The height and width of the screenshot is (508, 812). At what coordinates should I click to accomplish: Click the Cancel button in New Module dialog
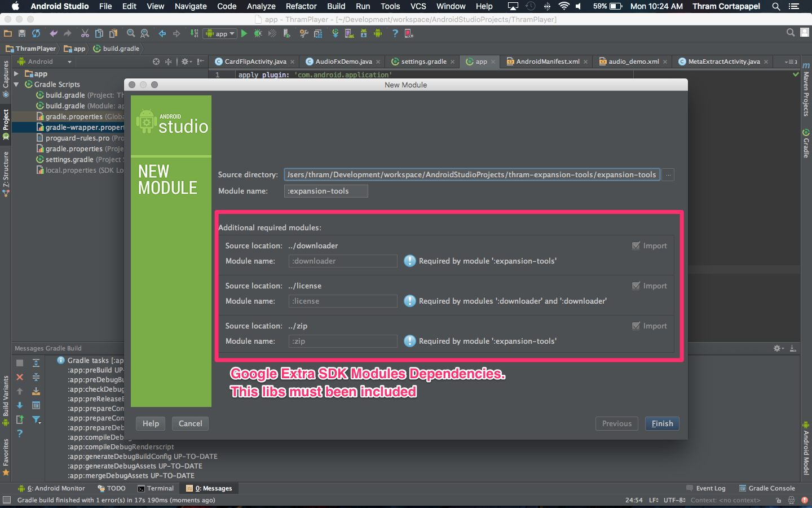[x=190, y=423]
